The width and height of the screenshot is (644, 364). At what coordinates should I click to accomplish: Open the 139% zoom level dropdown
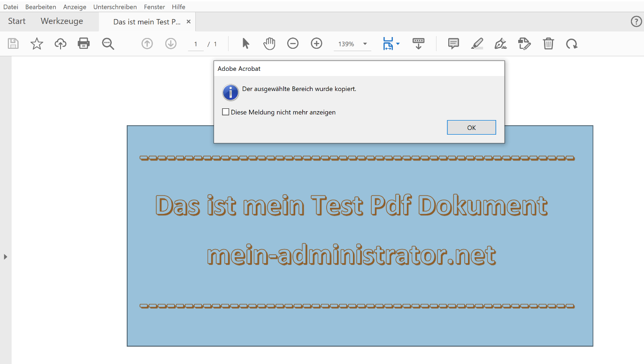pos(365,44)
